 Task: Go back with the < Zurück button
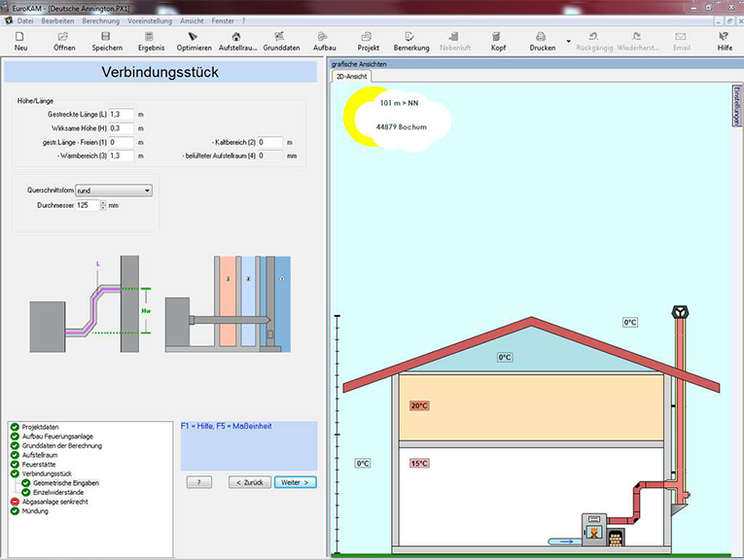point(250,482)
